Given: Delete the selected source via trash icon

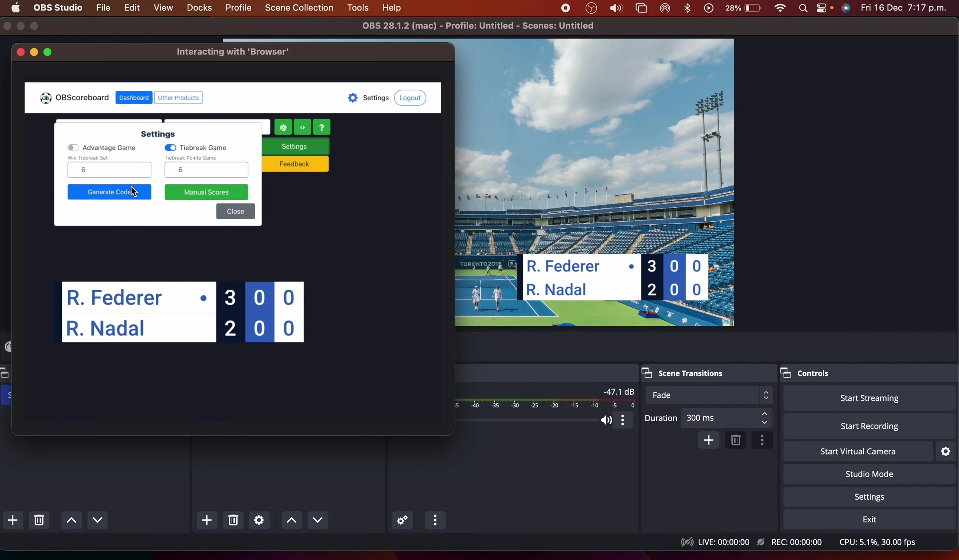Looking at the screenshot, I should tap(232, 520).
